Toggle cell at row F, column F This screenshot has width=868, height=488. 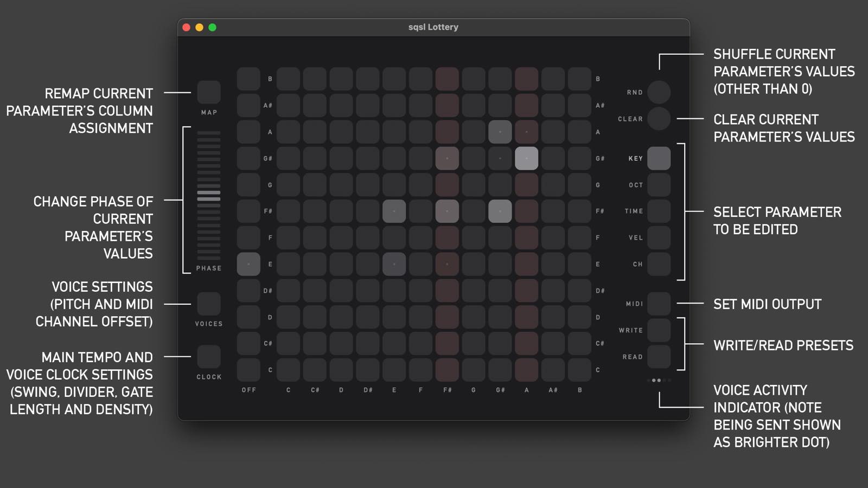click(x=420, y=237)
